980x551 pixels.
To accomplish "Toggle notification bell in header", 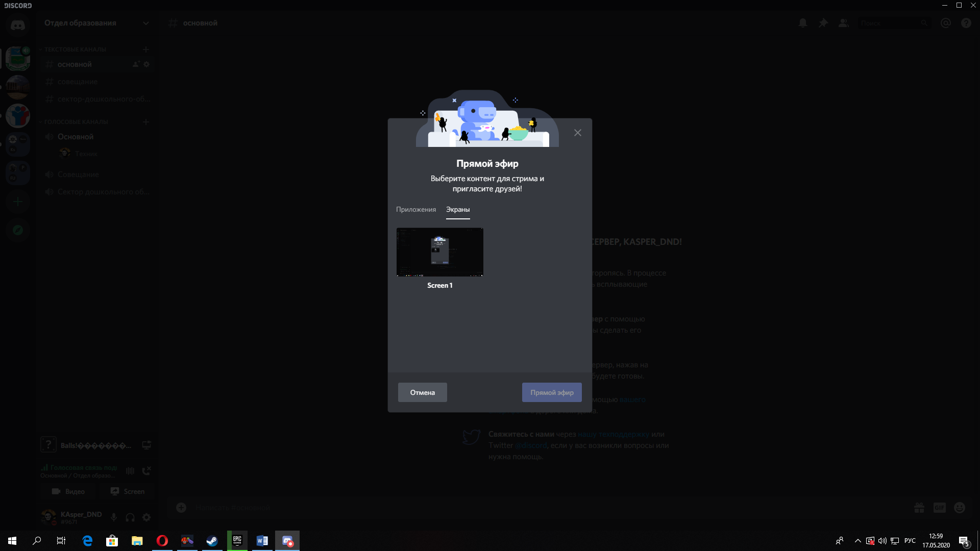I will [x=803, y=23].
